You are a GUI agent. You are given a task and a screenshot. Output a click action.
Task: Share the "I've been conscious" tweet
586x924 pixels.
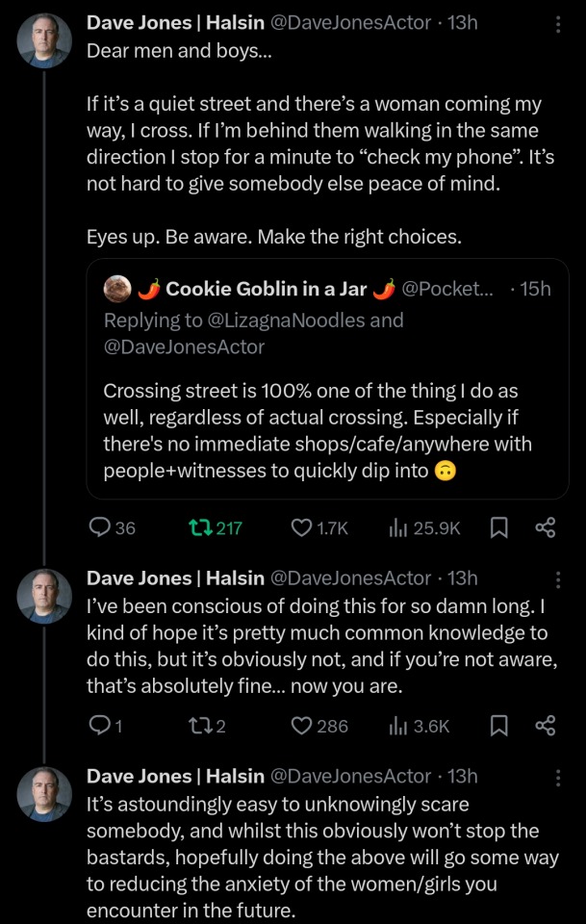pyautogui.click(x=545, y=726)
